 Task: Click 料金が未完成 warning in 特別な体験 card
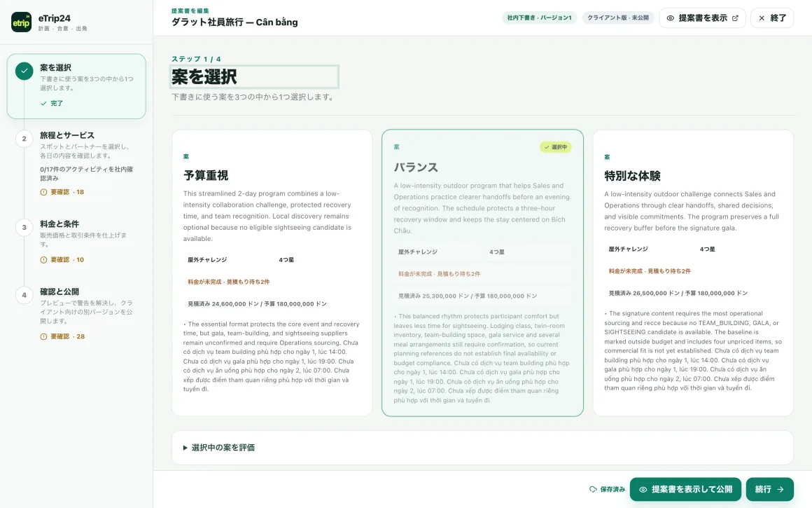pos(650,271)
